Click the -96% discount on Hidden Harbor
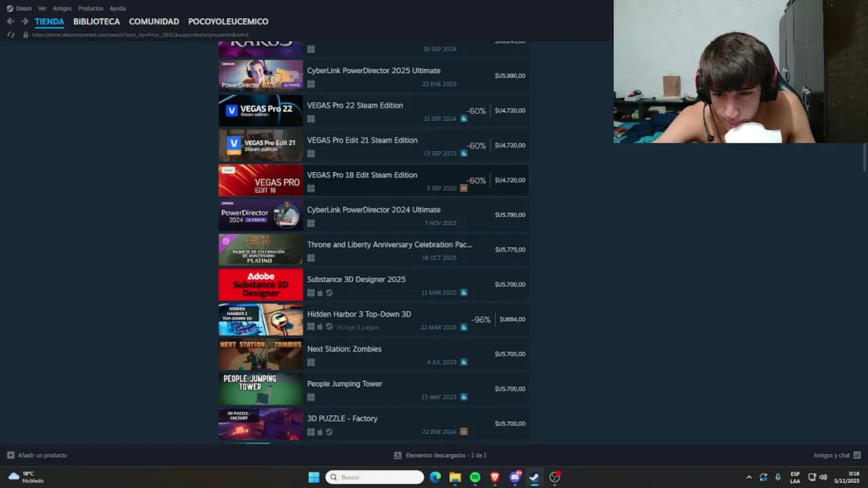Screen dimensions: 868x488 [481, 319]
